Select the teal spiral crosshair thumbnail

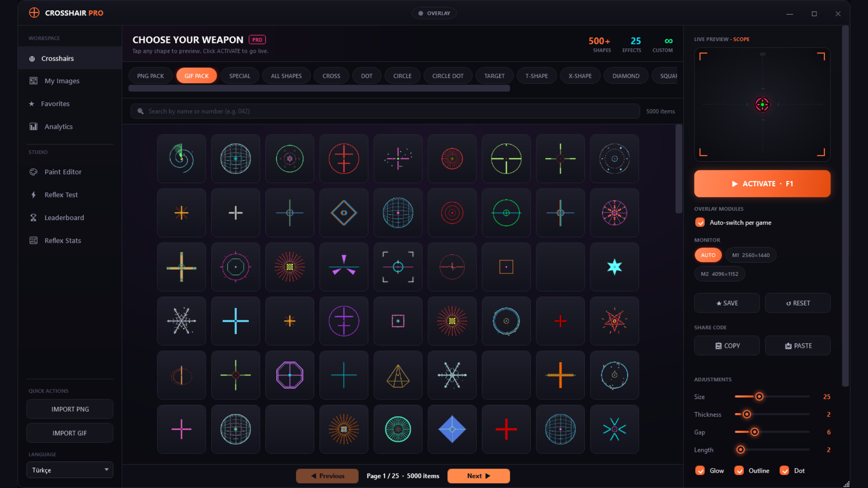[x=181, y=159]
